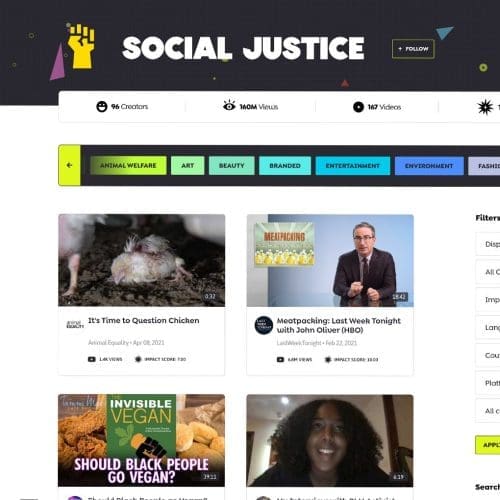Choose the Beauty category tag
The height and width of the screenshot is (500, 500).
[x=232, y=165]
